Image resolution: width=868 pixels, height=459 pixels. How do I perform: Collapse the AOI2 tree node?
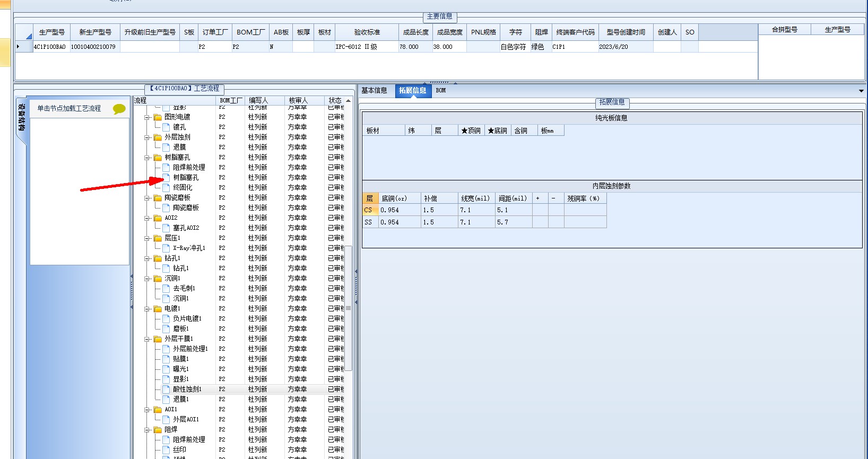147,218
